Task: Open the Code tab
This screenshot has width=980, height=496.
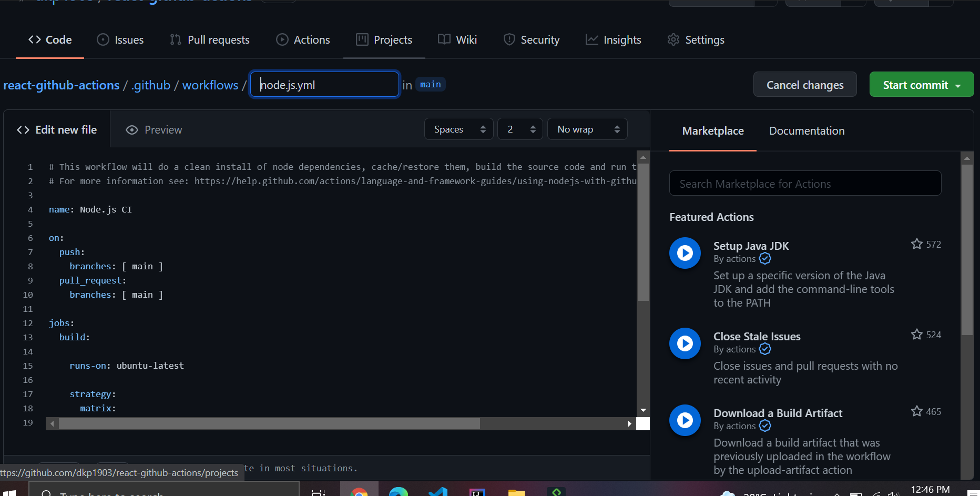Action: click(x=50, y=40)
